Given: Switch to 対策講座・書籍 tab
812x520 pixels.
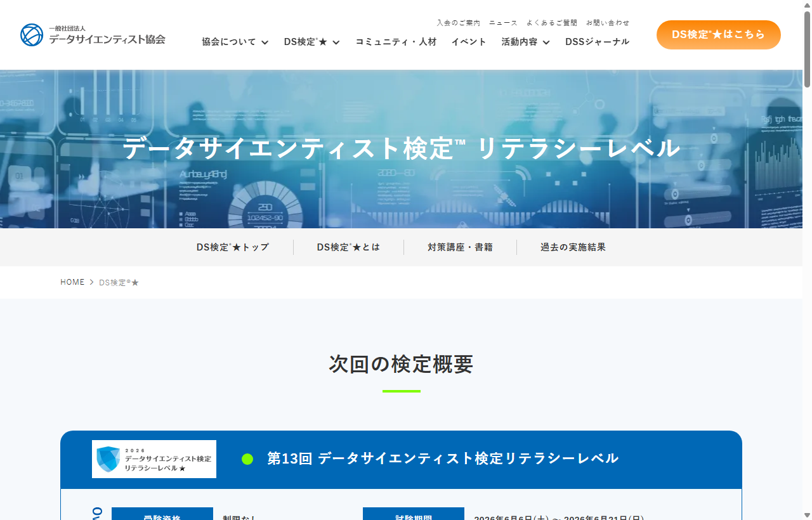Looking at the screenshot, I should click(460, 247).
